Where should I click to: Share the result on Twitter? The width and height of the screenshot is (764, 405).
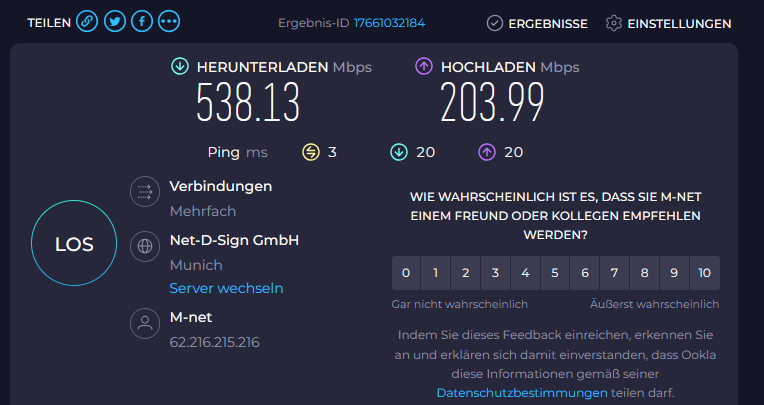tap(115, 22)
